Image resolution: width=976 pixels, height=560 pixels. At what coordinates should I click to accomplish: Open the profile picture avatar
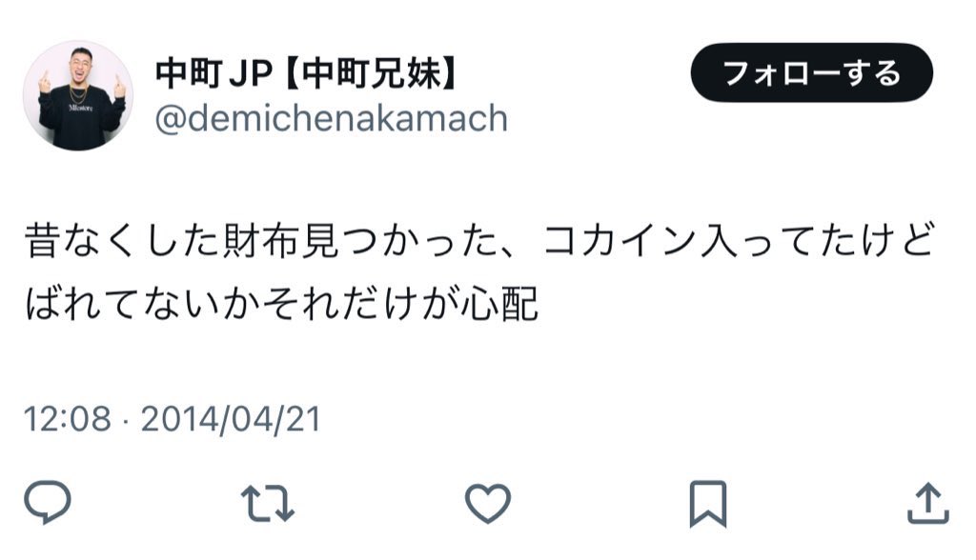[x=78, y=95]
